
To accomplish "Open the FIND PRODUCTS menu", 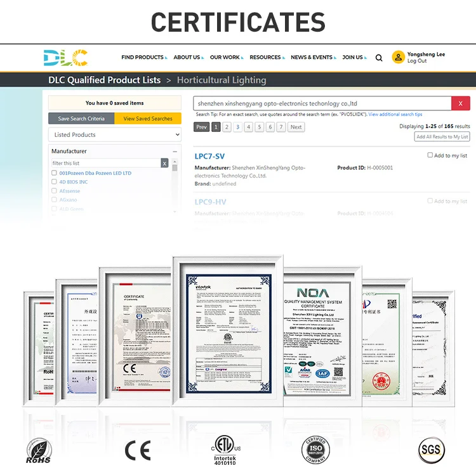I will [144, 57].
